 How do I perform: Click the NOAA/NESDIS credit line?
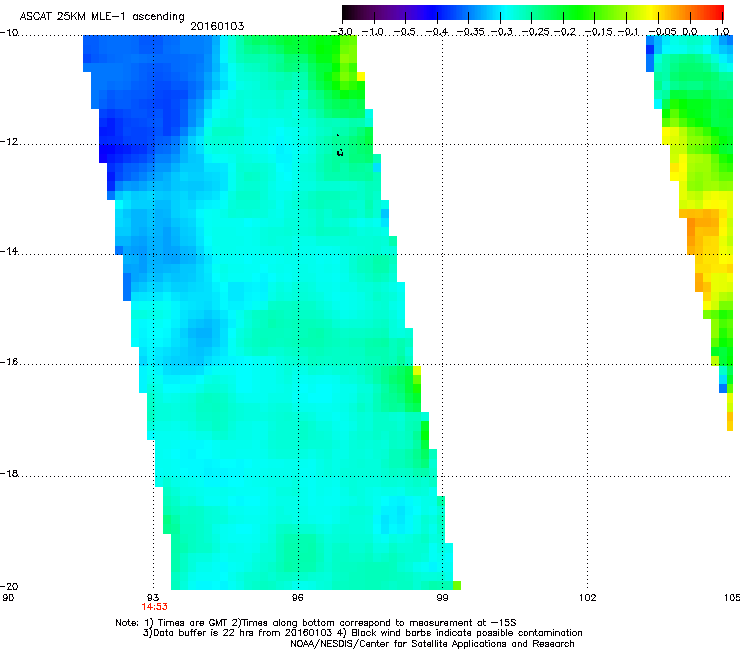pos(432,644)
